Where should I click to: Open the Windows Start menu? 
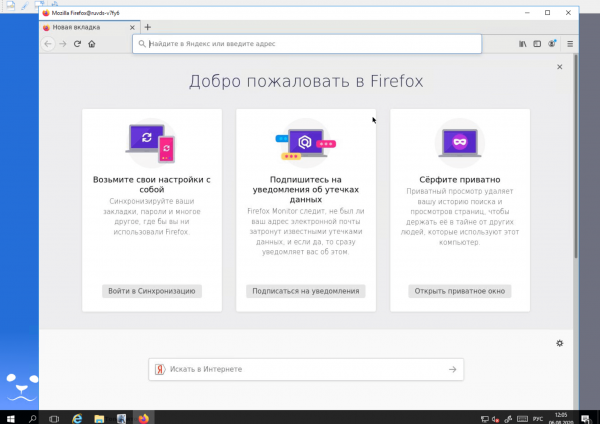pos(11,416)
